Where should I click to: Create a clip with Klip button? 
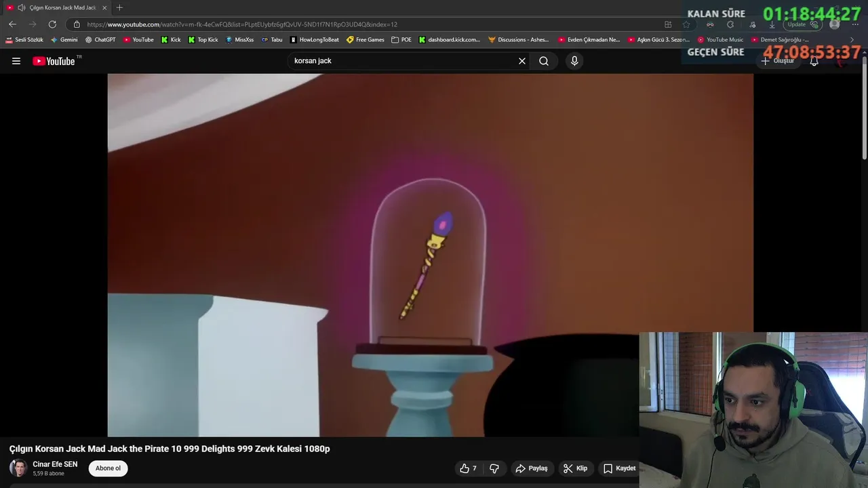point(575,468)
